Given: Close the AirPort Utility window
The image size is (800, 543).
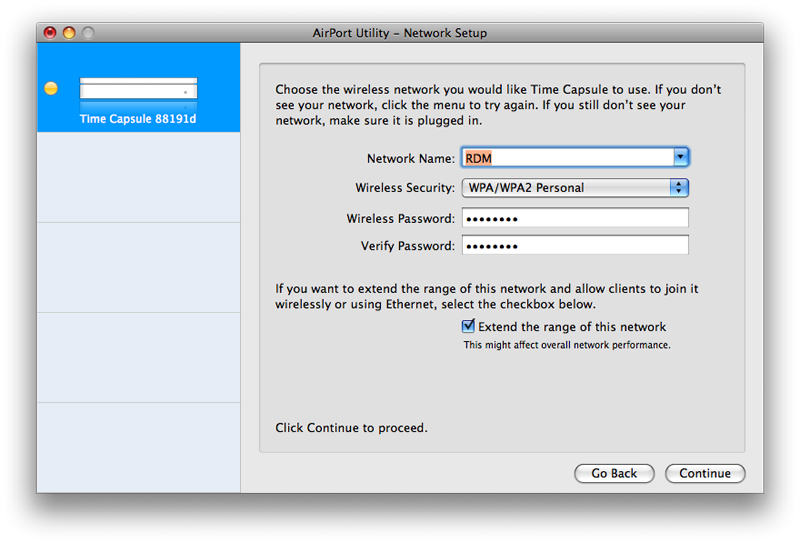Looking at the screenshot, I should pyautogui.click(x=50, y=33).
